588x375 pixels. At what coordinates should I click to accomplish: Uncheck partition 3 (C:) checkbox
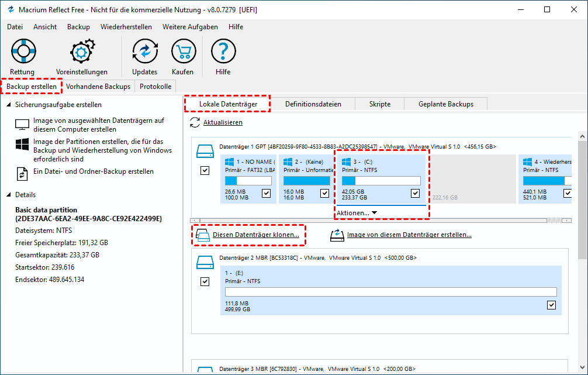415,193
